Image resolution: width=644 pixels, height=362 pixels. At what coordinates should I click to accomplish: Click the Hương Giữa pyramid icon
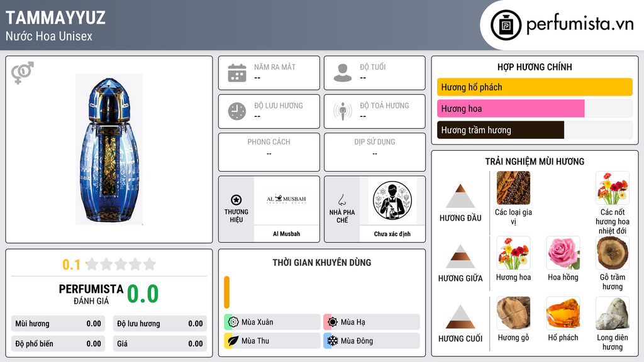(460, 256)
